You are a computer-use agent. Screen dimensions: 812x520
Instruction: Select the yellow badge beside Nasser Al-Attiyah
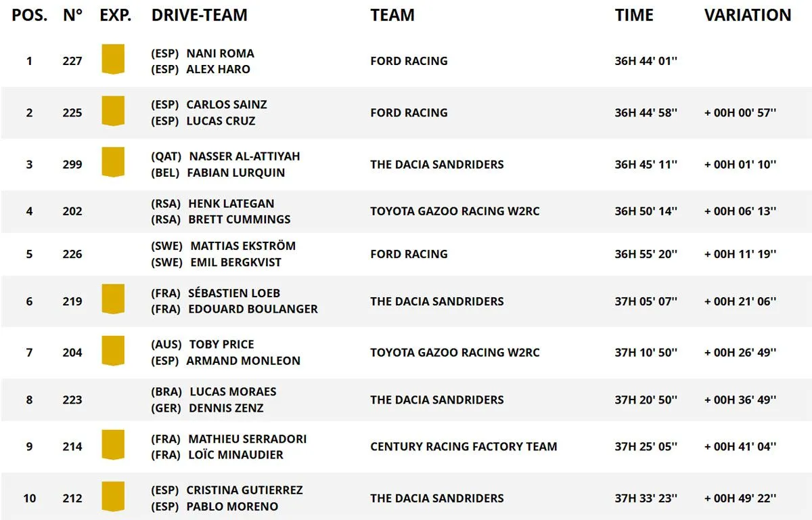[x=113, y=162]
